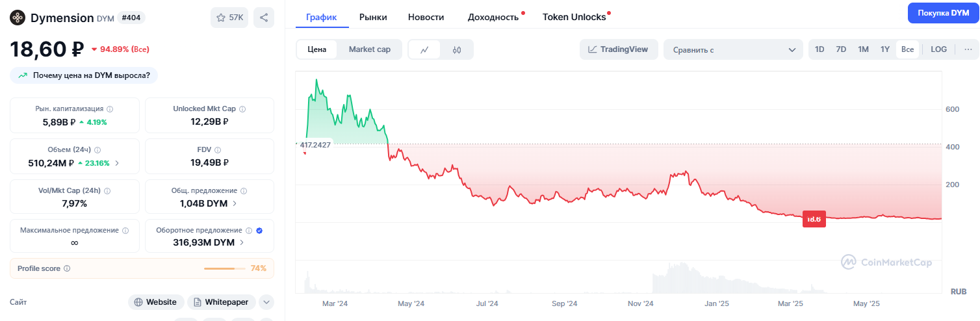This screenshot has height=321, width=980.
Task: Select the 7D time range
Action: [x=841, y=49]
